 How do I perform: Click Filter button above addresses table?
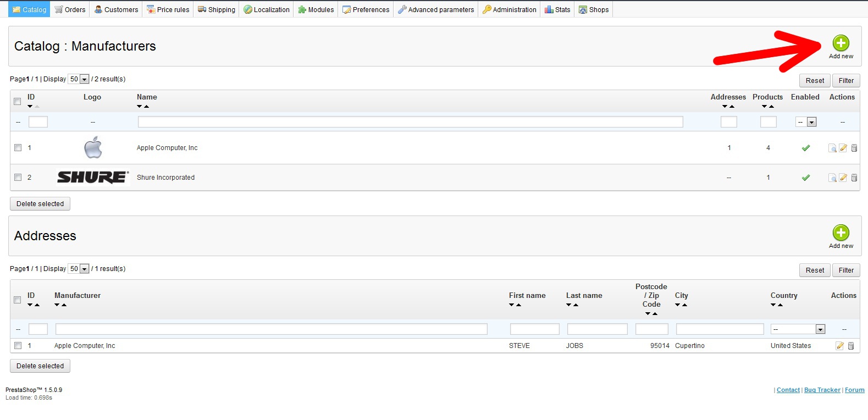846,270
